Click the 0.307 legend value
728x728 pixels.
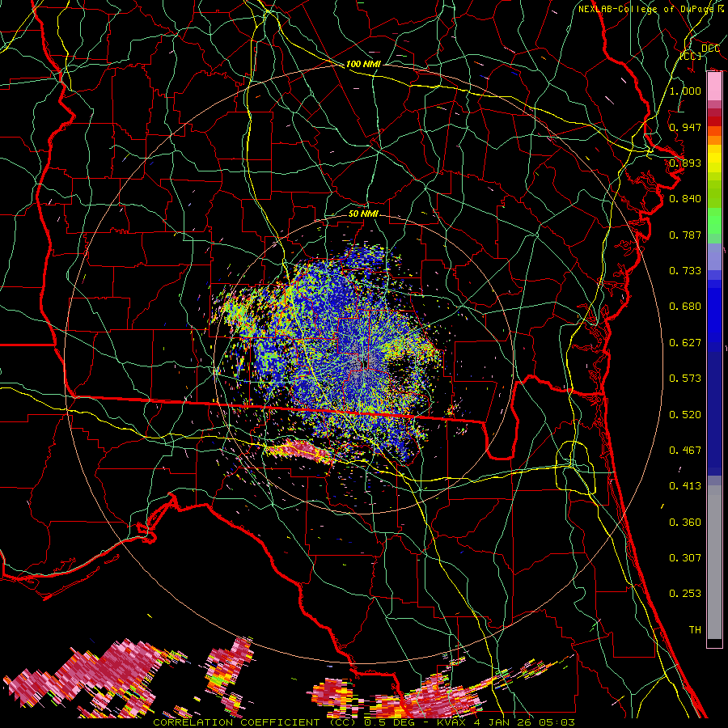tap(685, 558)
